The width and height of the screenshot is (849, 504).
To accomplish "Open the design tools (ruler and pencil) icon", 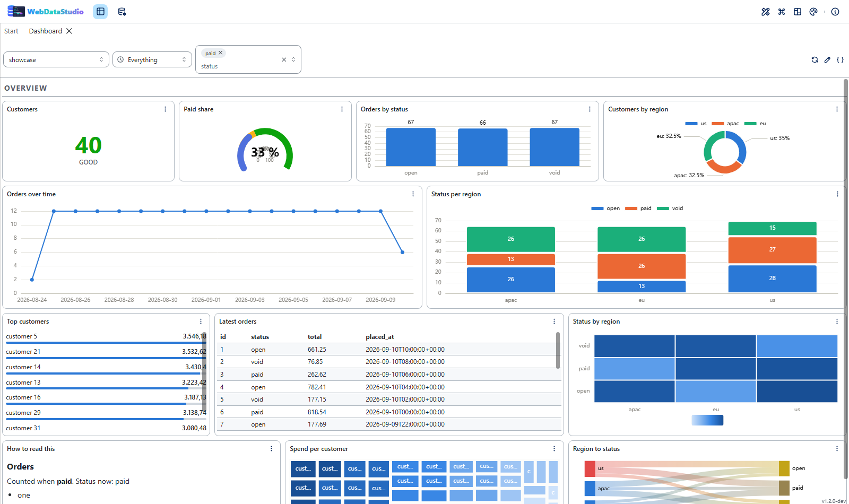I will 766,12.
